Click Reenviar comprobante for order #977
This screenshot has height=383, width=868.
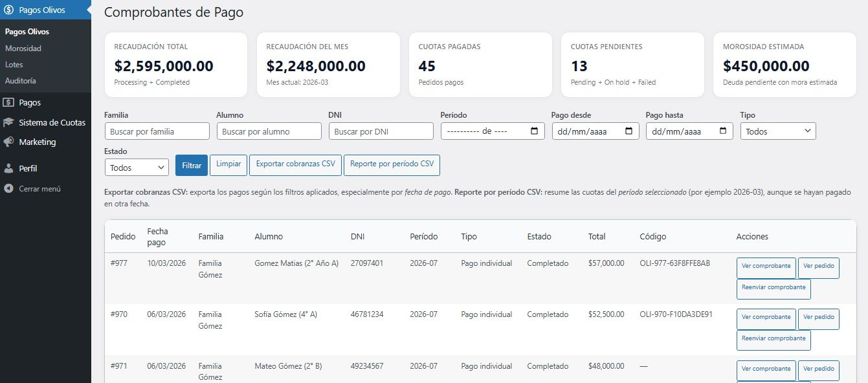point(773,289)
